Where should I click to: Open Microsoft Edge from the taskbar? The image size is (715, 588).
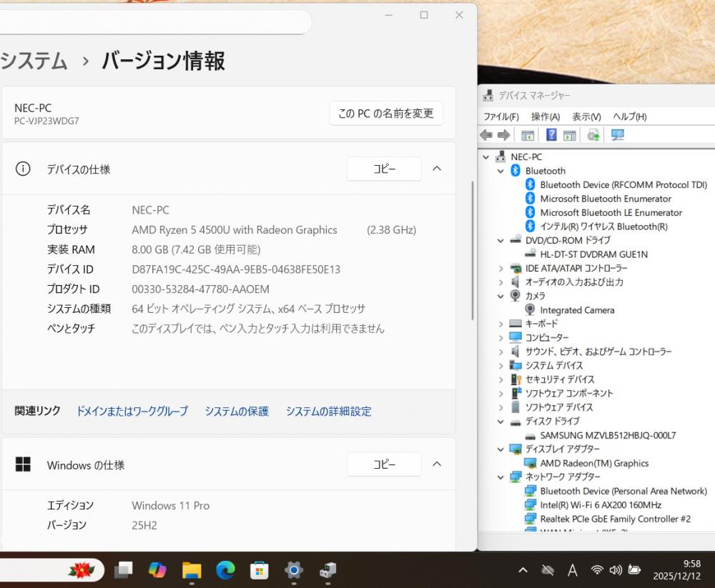225,569
